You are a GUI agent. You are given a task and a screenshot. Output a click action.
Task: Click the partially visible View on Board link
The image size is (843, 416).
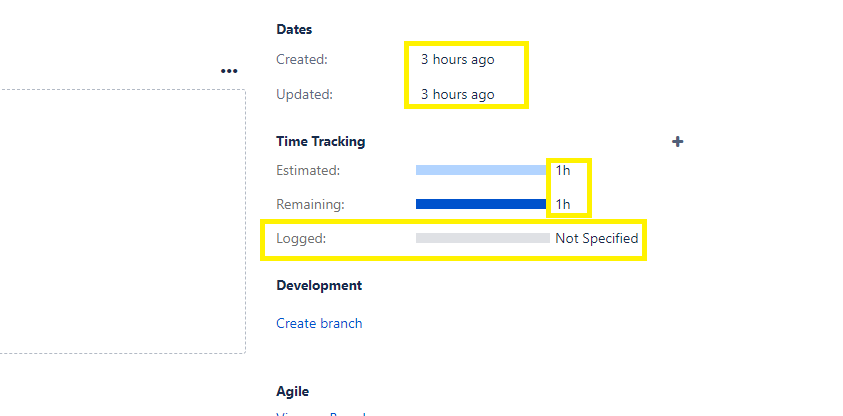(320, 414)
